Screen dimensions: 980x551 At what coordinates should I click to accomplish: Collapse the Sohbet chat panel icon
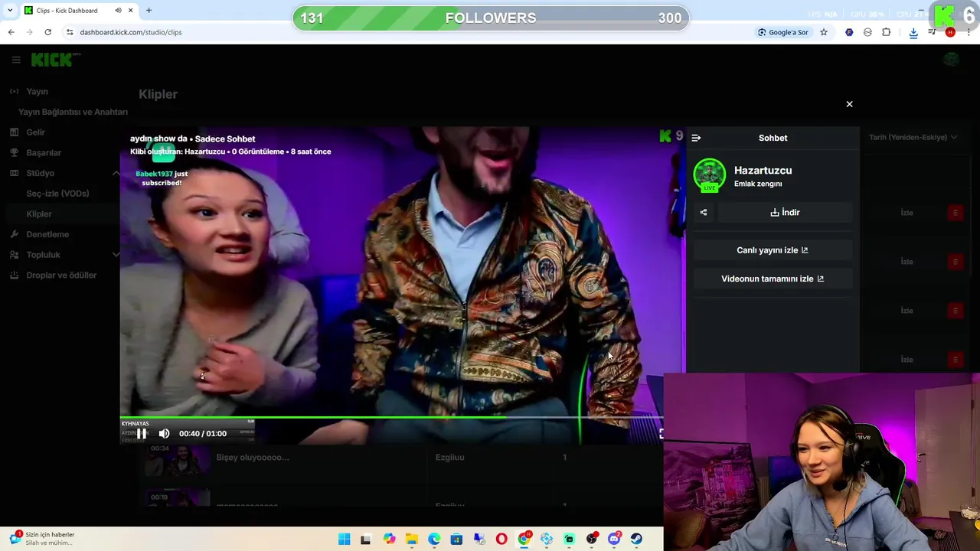tap(696, 138)
